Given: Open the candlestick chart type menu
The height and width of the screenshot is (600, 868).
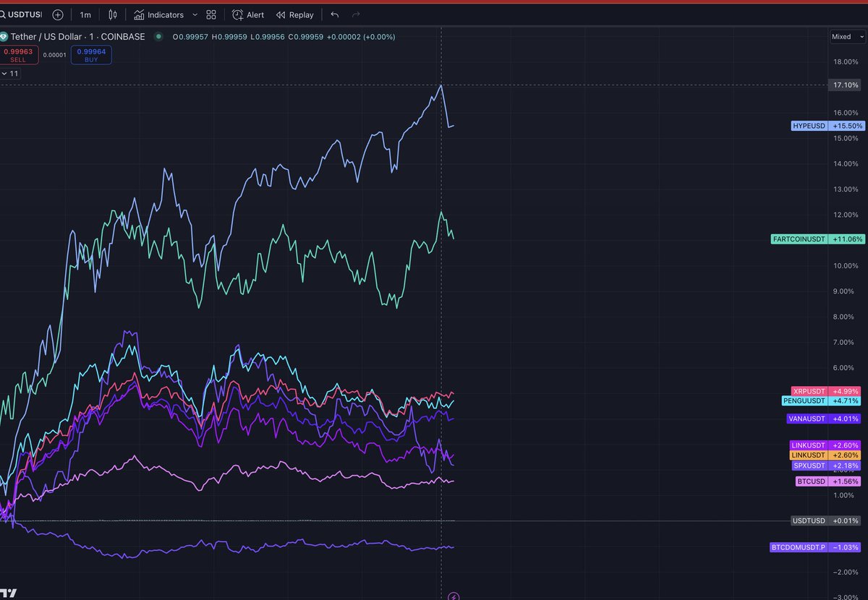Looking at the screenshot, I should click(x=113, y=14).
